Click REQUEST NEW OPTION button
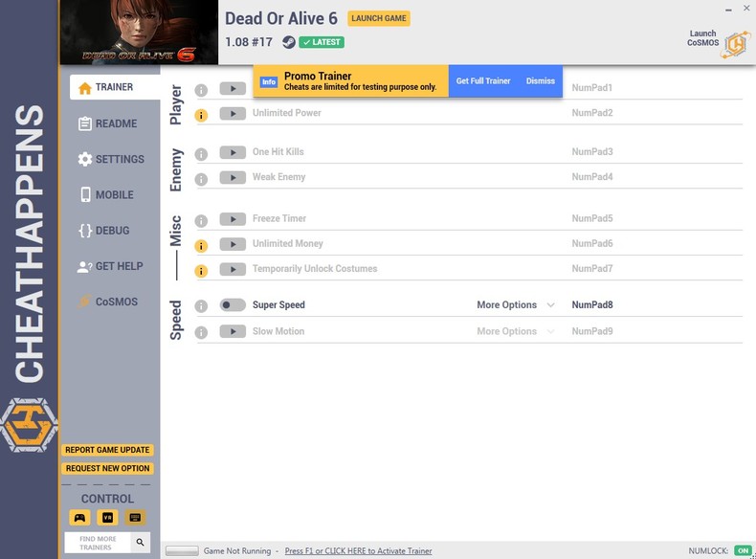 [x=107, y=468]
